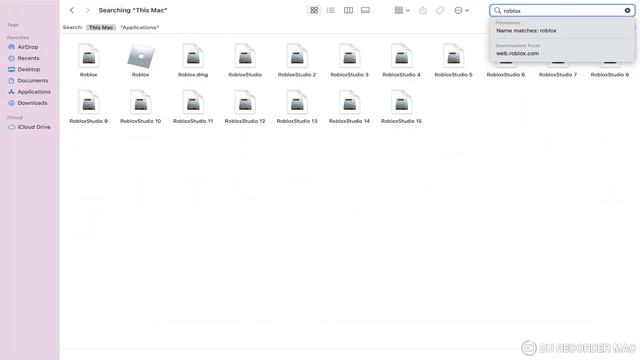The width and height of the screenshot is (640, 360).
Task: Select the Roblox app with tilted square logo
Action: point(140,56)
